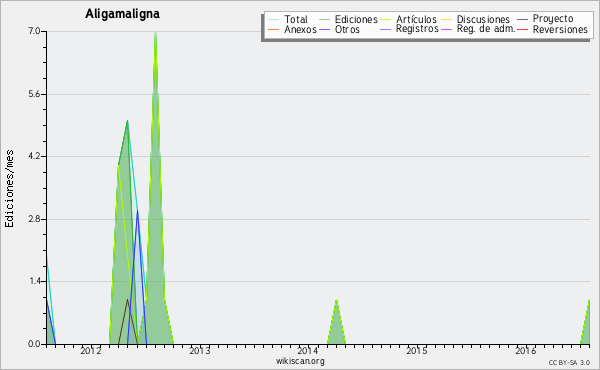Click the y-axis value 0.0
The image size is (600, 370).
pos(34,344)
